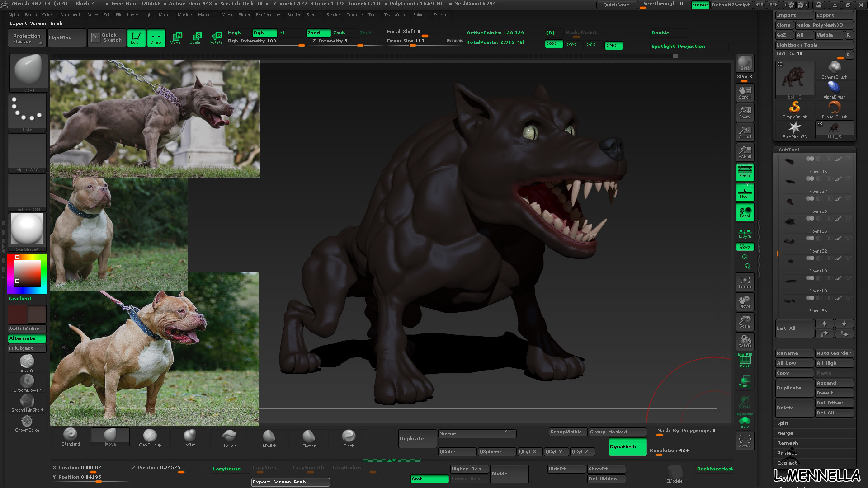Click the FillObject button

27,348
